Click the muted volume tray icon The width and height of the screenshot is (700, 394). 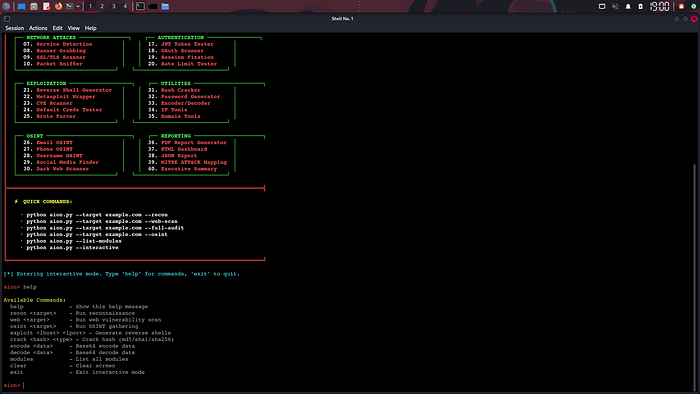point(615,6)
